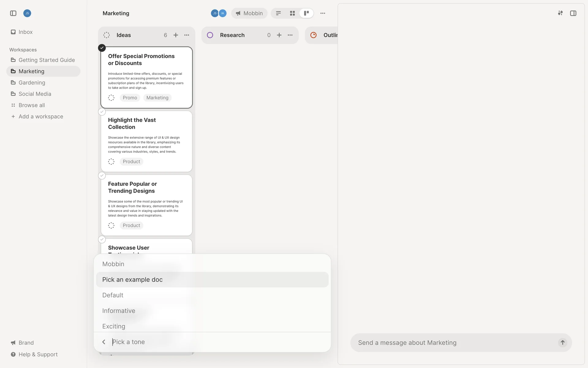Select the Informative tone option
This screenshot has height=368, width=588.
(119, 311)
